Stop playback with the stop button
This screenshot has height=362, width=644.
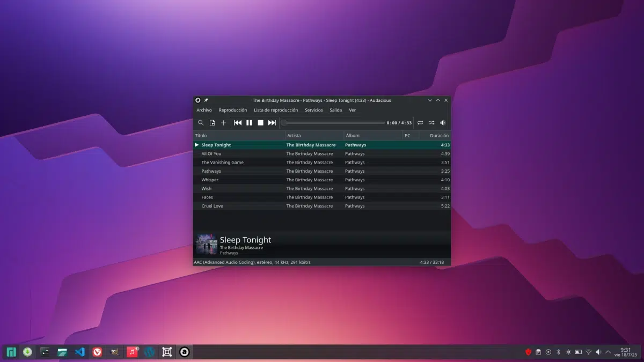[x=260, y=123]
